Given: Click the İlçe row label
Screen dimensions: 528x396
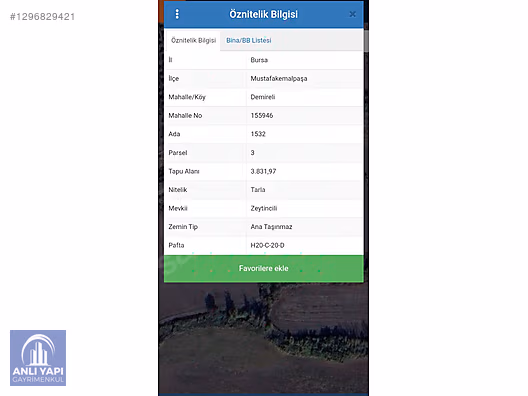Looking at the screenshot, I should click(x=173, y=78).
